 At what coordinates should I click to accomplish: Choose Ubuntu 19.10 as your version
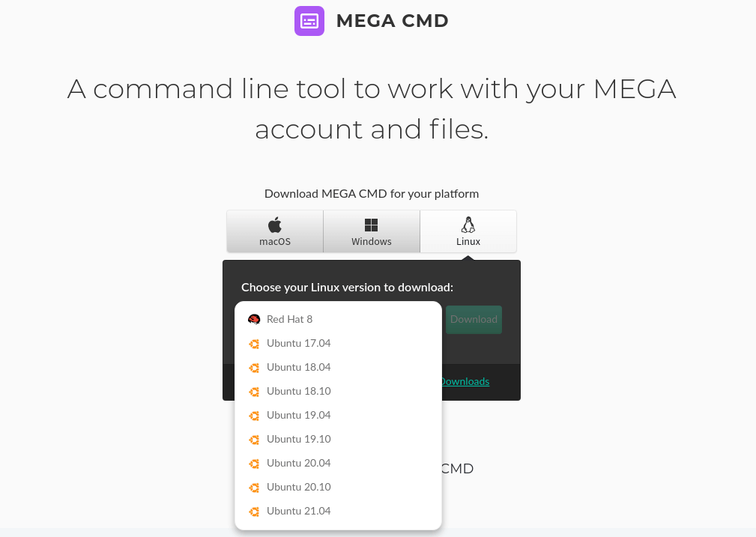point(299,439)
